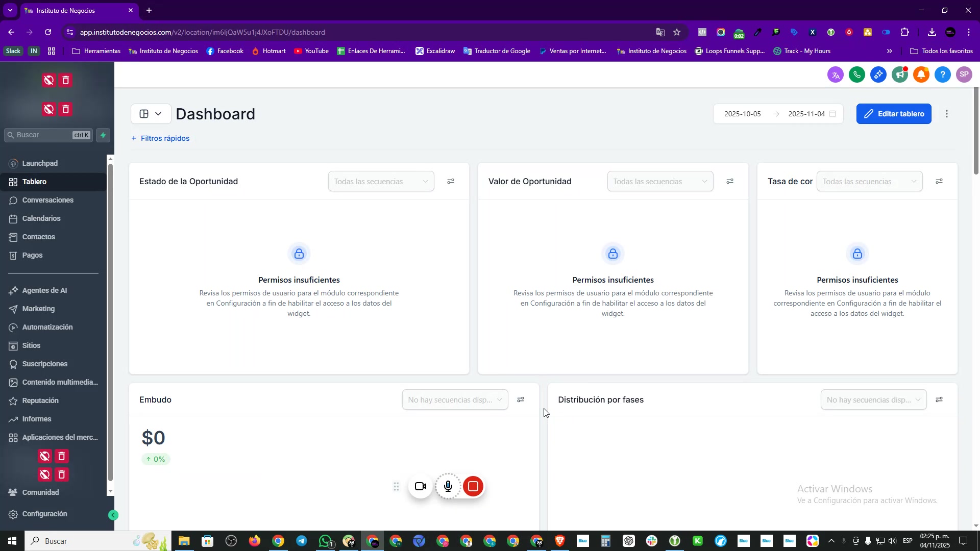Open Contactos in the sidebar
This screenshot has width=980, height=551.
(x=39, y=237)
